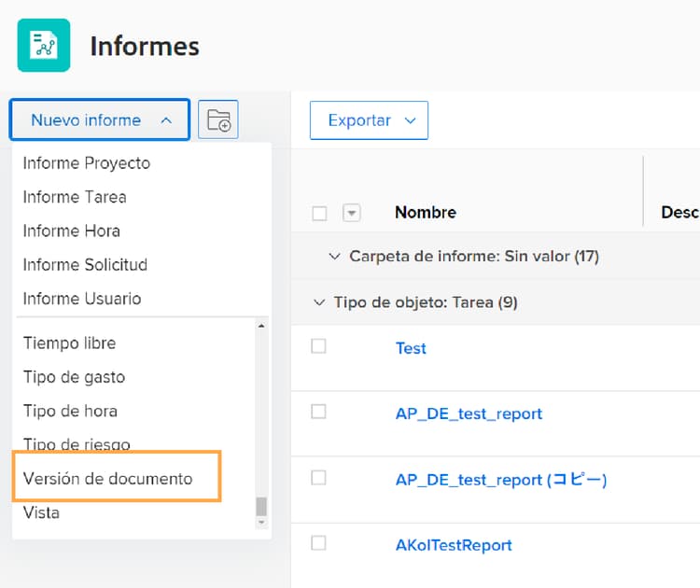Click the menu scrollbar thumb
The image size is (700, 588).
(x=261, y=506)
